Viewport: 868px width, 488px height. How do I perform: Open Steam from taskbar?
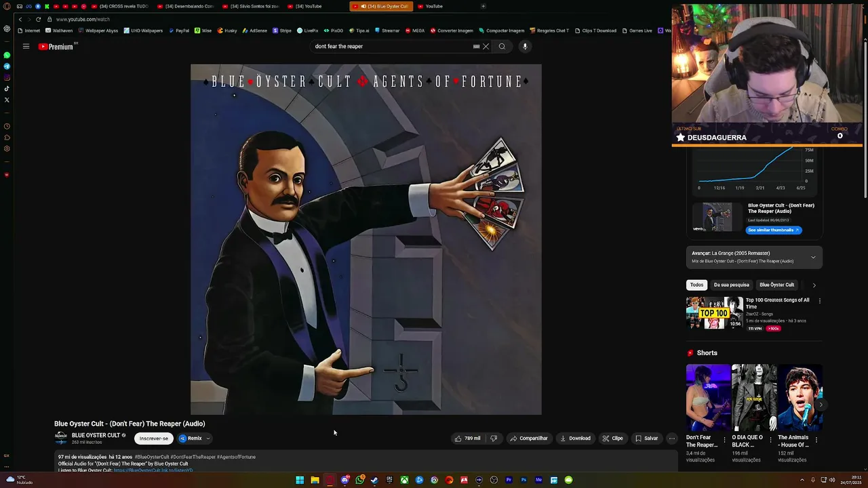(x=374, y=480)
